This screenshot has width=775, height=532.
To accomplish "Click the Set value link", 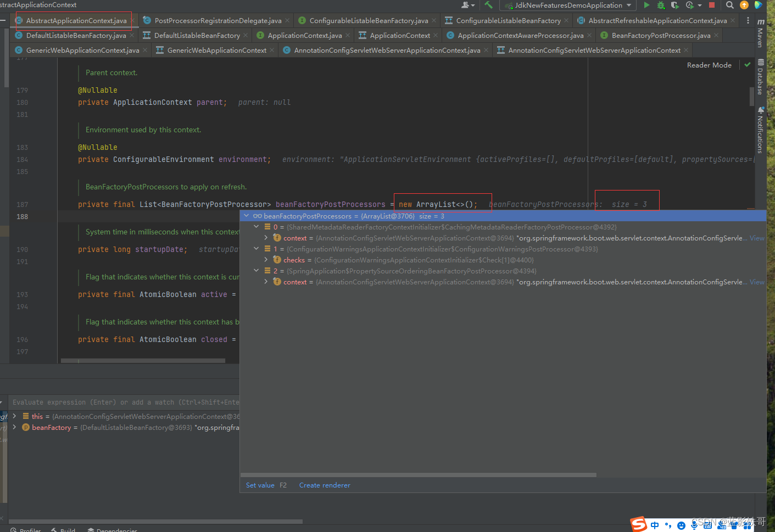I will (x=260, y=485).
